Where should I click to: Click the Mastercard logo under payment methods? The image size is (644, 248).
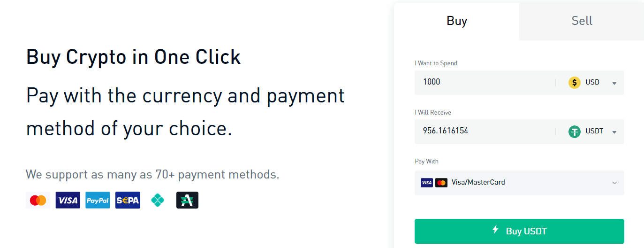tap(38, 200)
